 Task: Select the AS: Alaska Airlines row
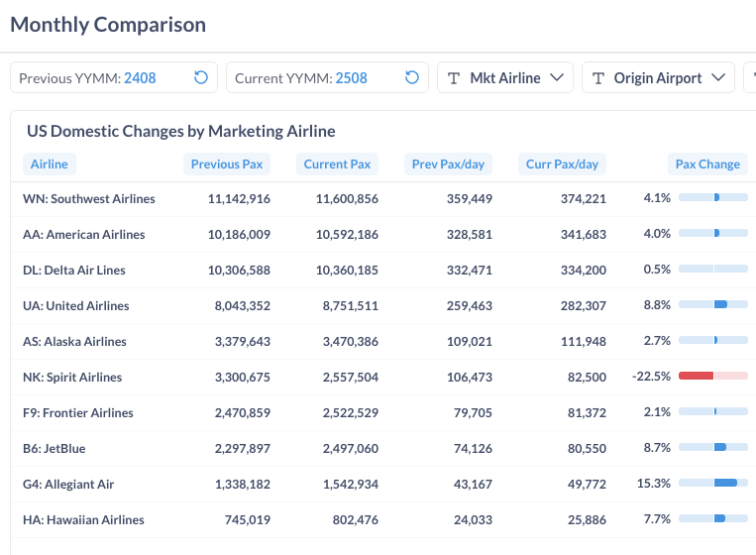(383, 341)
